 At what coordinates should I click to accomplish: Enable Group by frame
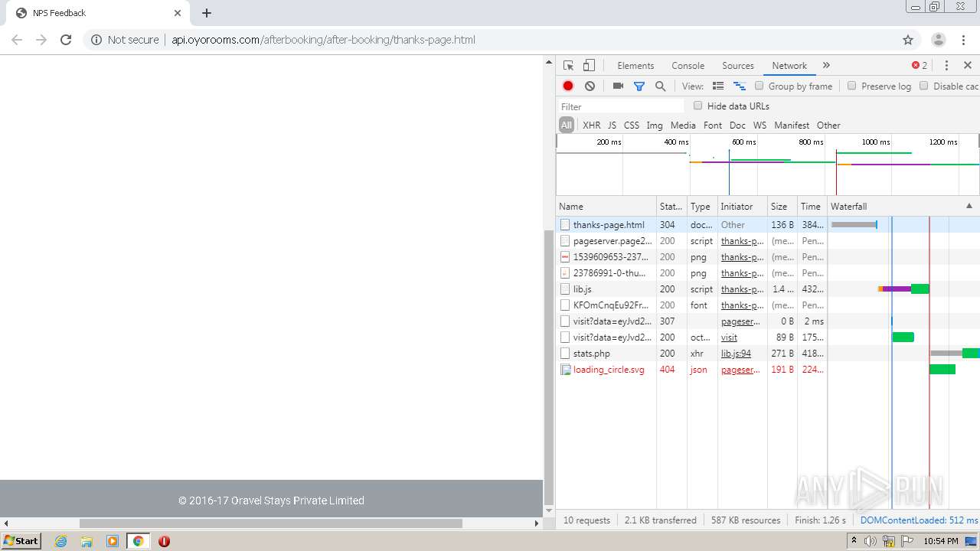759,86
